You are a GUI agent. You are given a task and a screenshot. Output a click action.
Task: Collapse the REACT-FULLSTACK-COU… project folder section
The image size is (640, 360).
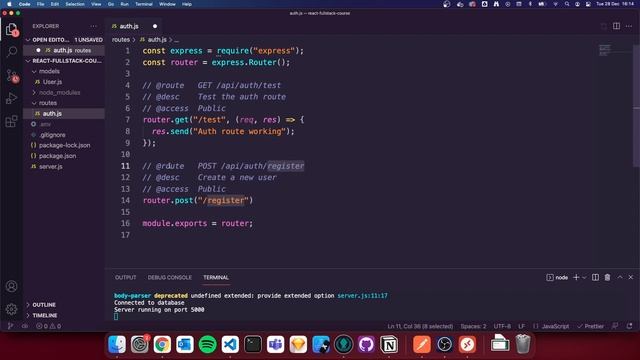pyautogui.click(x=28, y=61)
